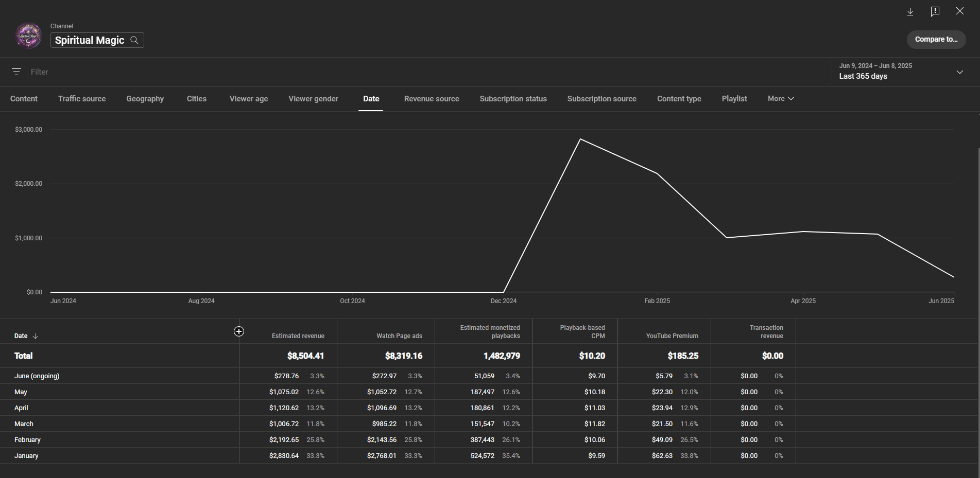Open the filter list icon

click(x=16, y=72)
